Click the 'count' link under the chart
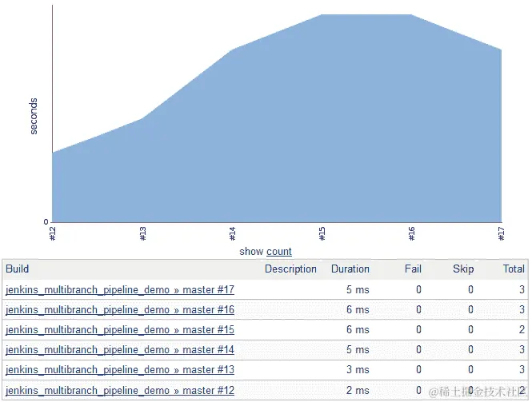 279,252
